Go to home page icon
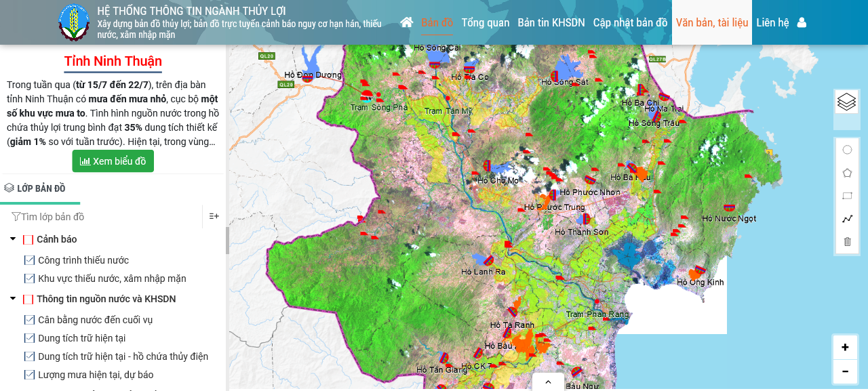868x391 pixels. (407, 22)
